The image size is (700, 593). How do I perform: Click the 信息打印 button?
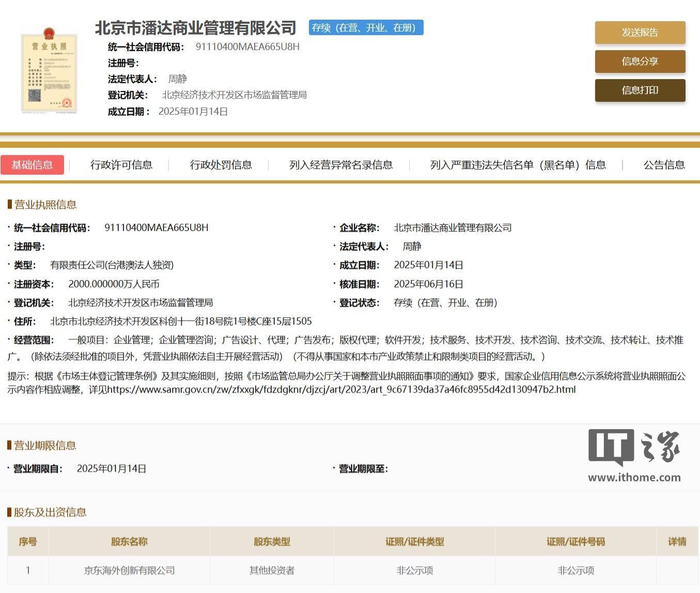click(640, 90)
